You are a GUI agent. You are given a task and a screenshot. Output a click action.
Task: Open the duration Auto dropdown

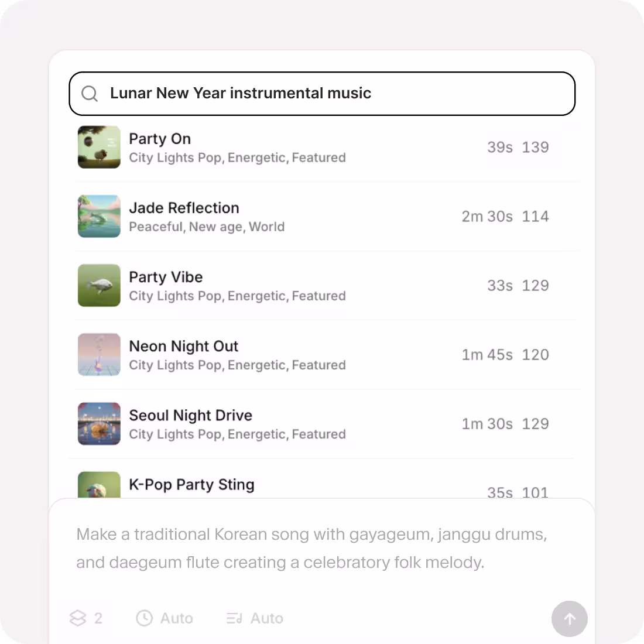point(165,618)
